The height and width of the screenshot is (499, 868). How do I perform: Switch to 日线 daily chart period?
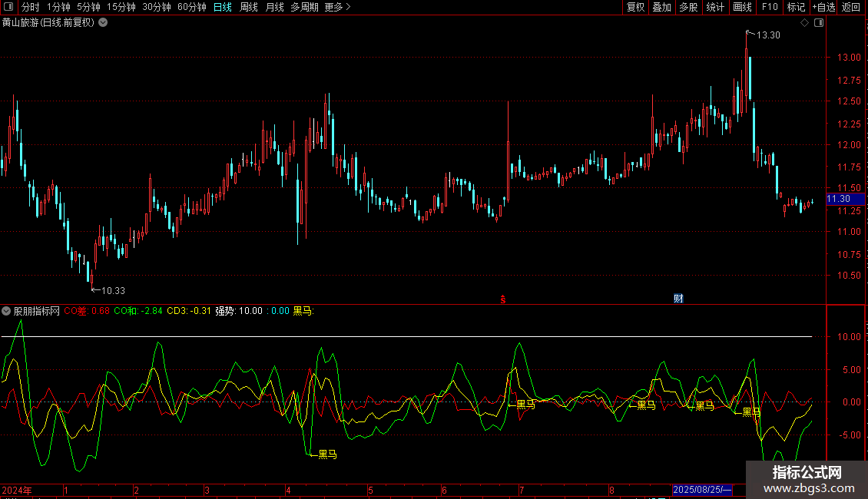pos(222,7)
